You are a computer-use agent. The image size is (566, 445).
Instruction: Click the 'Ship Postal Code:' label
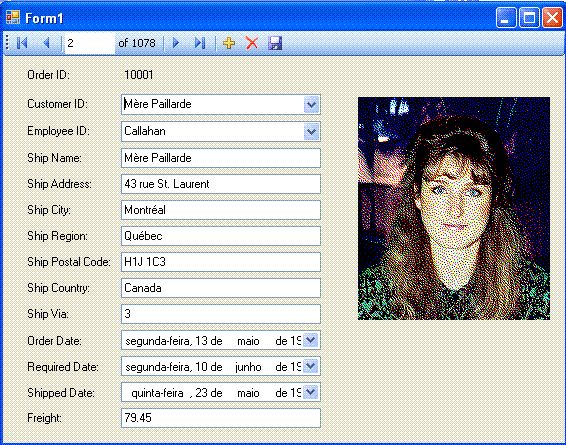[x=69, y=262]
